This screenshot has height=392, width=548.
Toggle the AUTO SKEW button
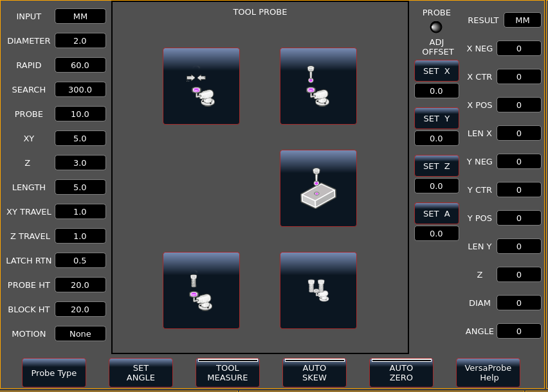point(315,373)
